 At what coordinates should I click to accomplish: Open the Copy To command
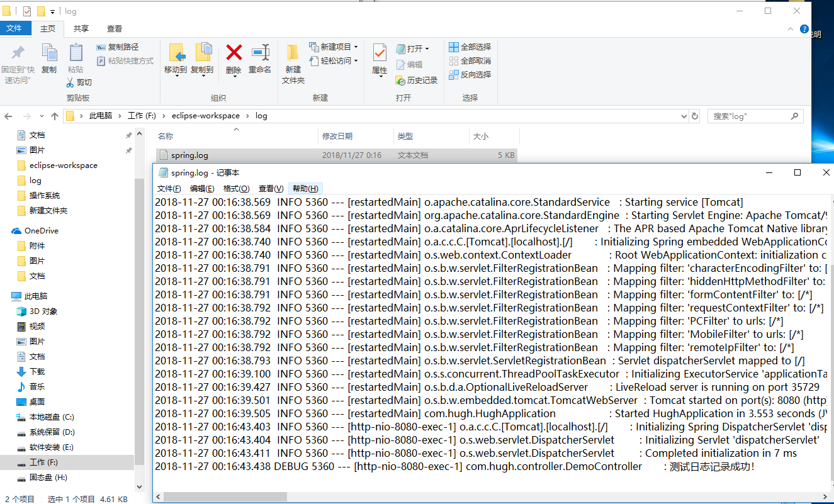tap(202, 59)
